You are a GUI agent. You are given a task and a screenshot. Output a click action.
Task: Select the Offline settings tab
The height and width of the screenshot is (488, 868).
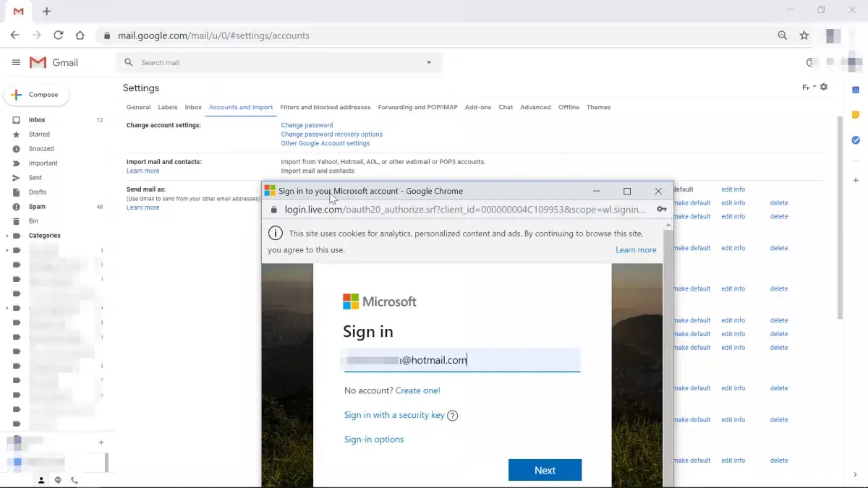click(x=569, y=107)
